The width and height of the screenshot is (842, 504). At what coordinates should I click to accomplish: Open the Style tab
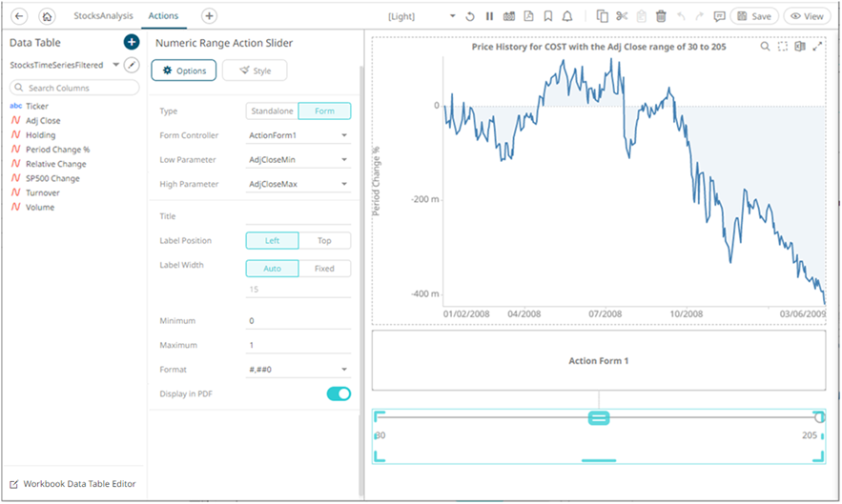tap(255, 71)
